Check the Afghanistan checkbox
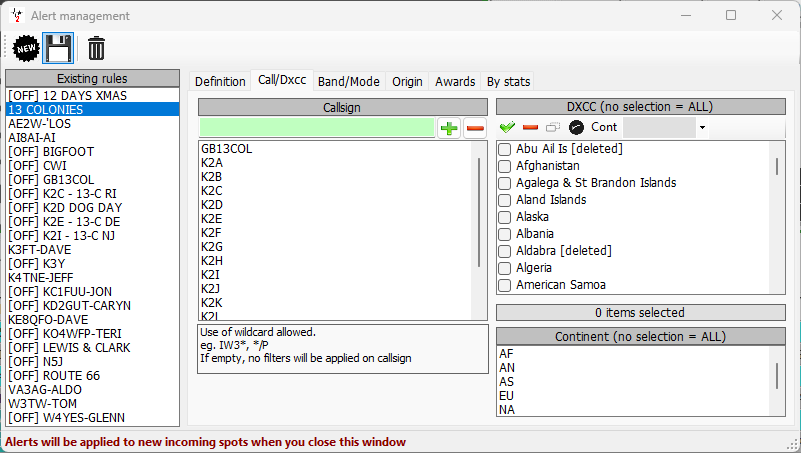Viewport: 801px width, 453px height. 504,166
